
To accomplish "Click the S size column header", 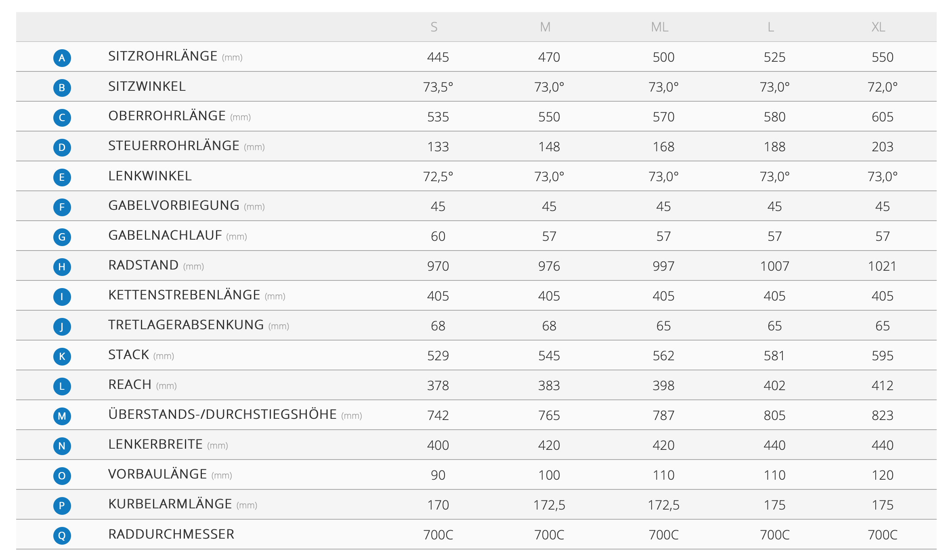I will pos(434,27).
